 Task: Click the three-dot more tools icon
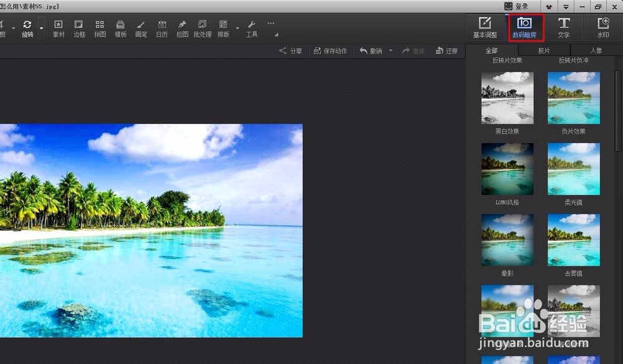point(271,24)
